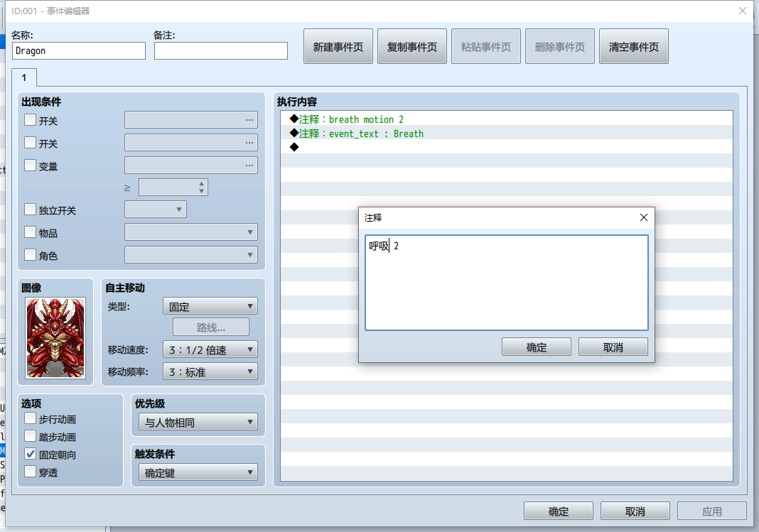Click 确定 in the event editor
The height and width of the screenshot is (532, 759).
click(x=558, y=511)
